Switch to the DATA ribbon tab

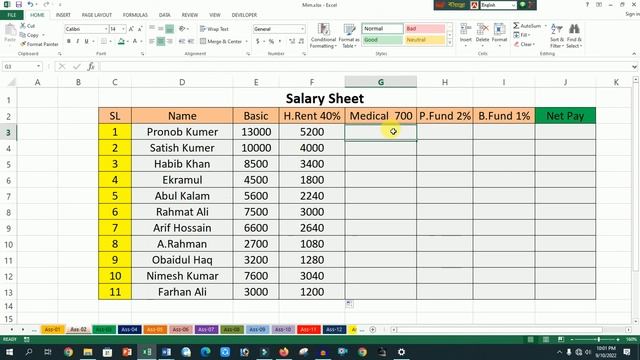(x=164, y=15)
